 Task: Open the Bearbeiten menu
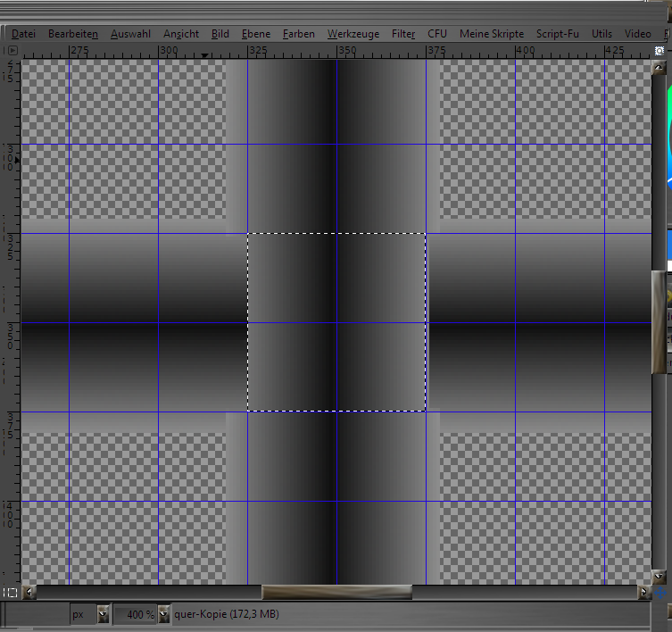tap(73, 34)
